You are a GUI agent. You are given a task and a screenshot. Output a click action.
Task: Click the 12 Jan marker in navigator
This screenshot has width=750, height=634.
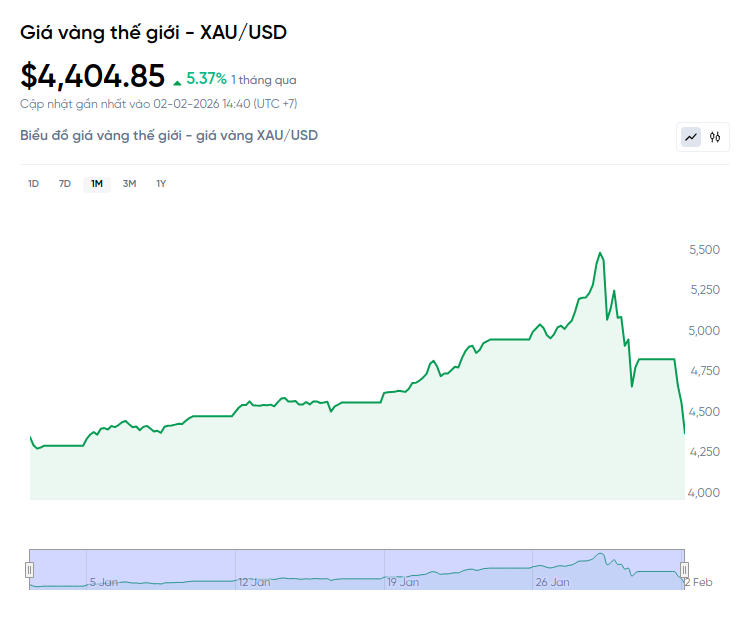254,581
